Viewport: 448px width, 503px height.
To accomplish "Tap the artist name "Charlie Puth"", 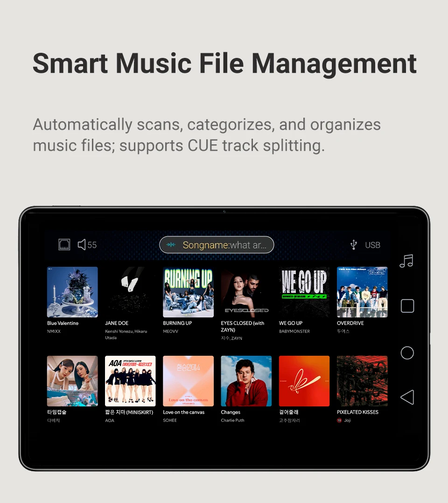I will 232,420.
